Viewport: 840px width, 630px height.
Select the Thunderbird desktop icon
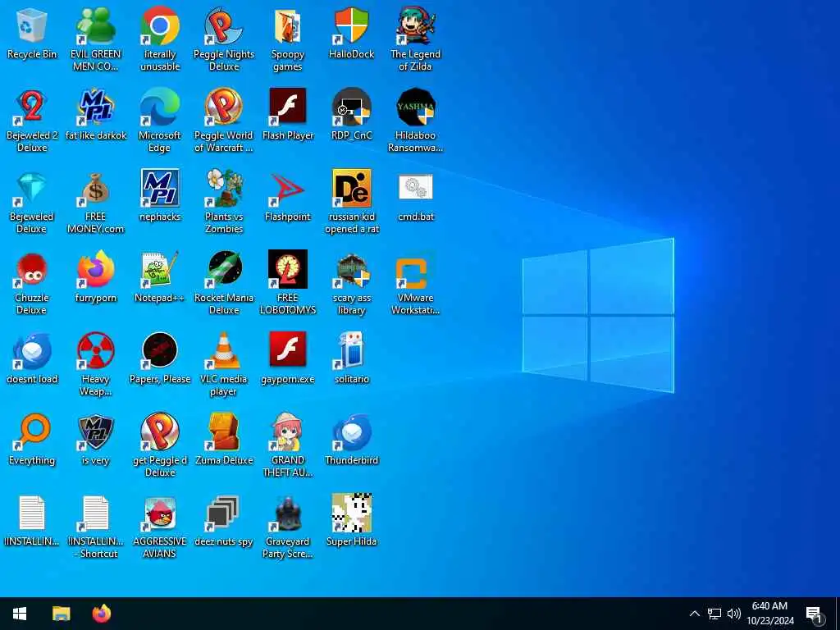351,431
